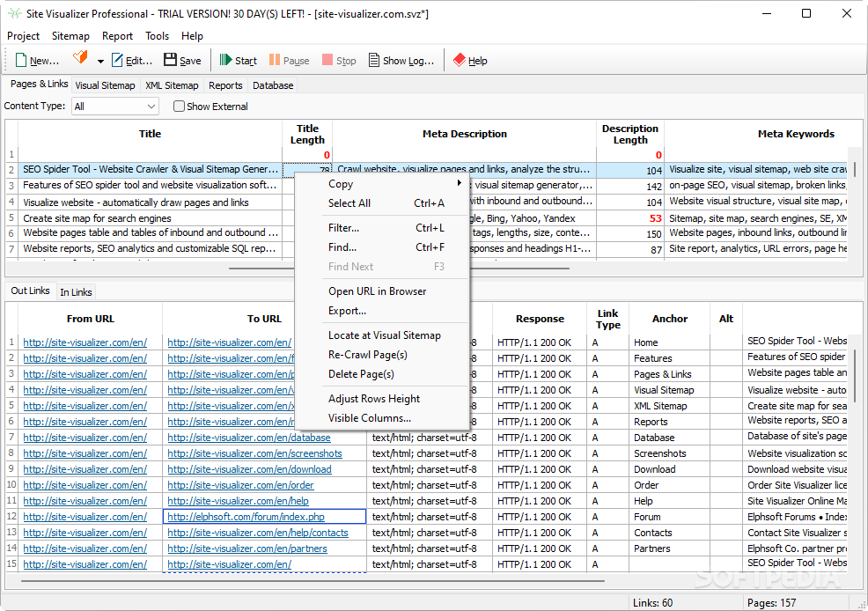Viewport: 868px width, 611px height.
Task: Select the Out Links tab
Action: point(31,291)
